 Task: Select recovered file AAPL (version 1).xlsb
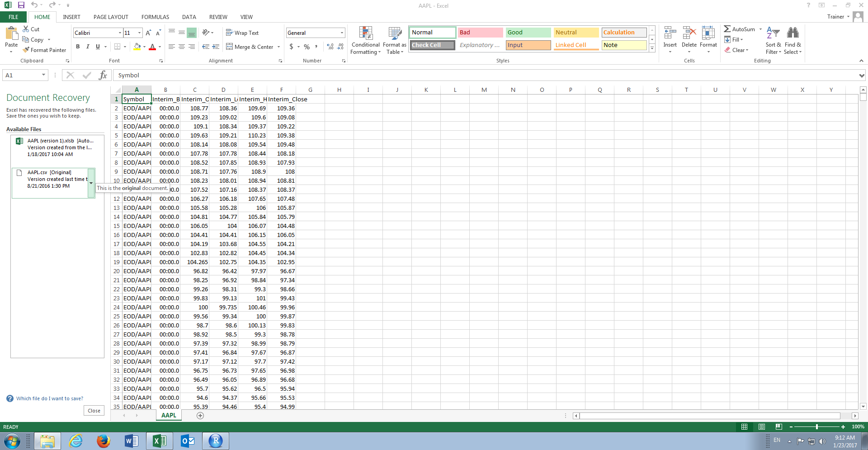point(53,147)
